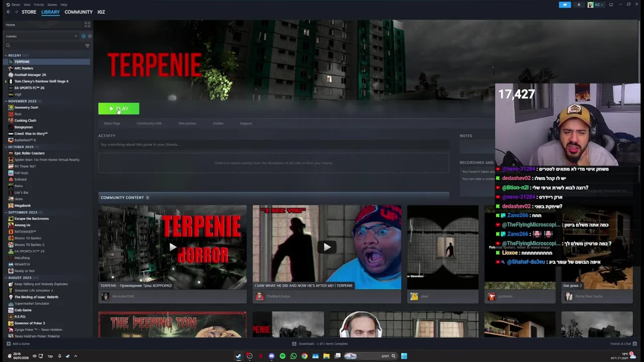Select Tom Clancy's Rainbow Six Siege X
The width and height of the screenshot is (644, 362).
41,81
